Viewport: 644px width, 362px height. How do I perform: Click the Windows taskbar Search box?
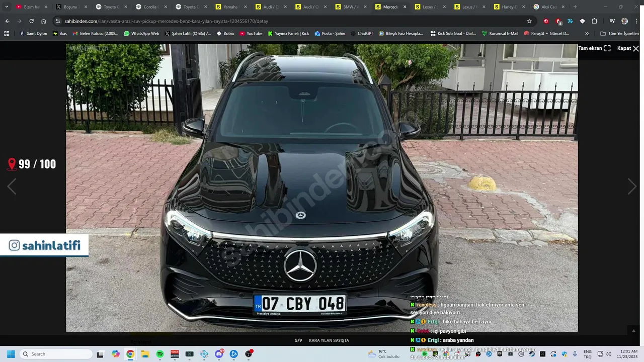[56, 354]
